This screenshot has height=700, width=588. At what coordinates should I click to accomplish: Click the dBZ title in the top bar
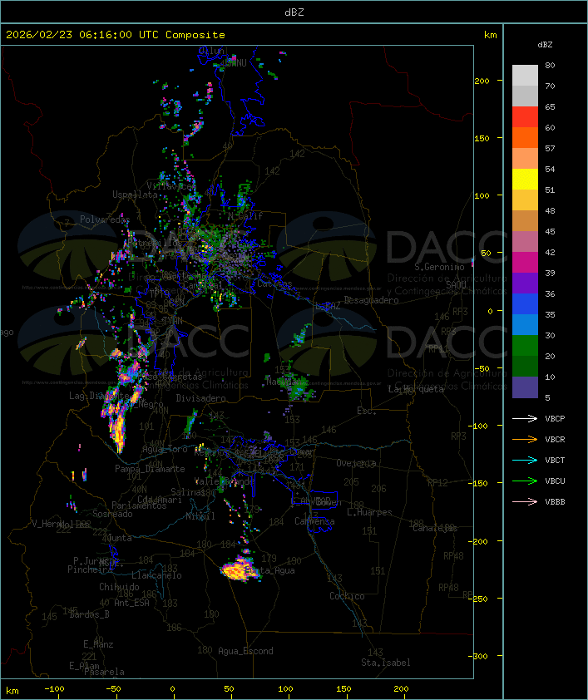[294, 12]
